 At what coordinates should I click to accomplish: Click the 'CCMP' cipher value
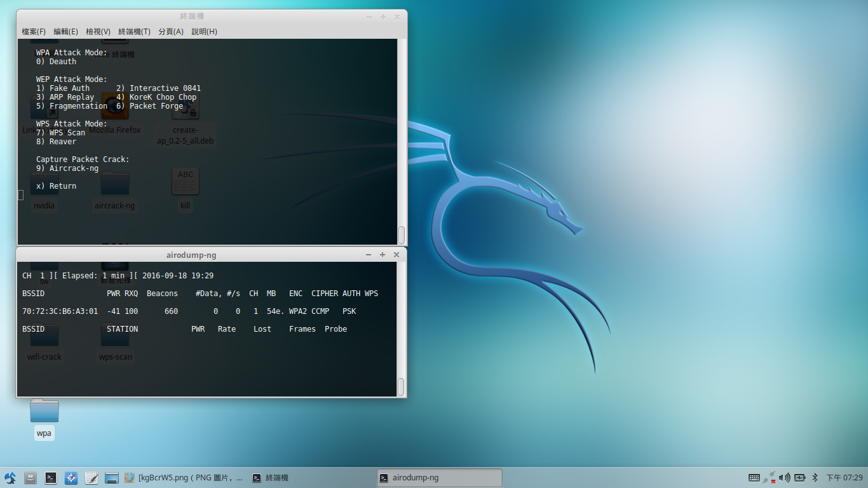pos(320,311)
